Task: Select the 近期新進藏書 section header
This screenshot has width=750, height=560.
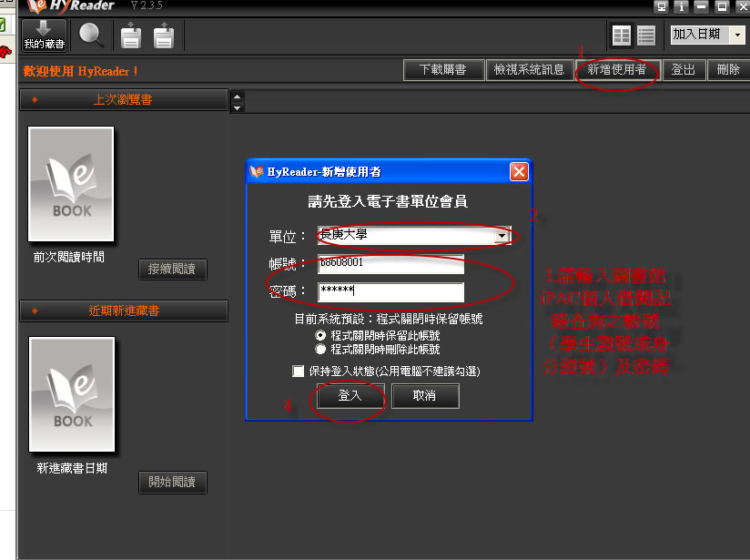Action: (124, 311)
